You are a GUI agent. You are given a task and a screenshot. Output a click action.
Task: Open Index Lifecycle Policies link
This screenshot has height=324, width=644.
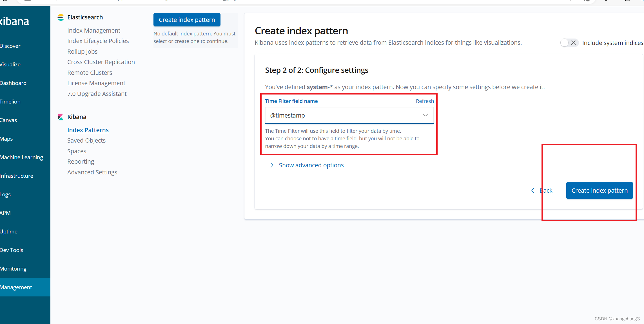coord(98,41)
